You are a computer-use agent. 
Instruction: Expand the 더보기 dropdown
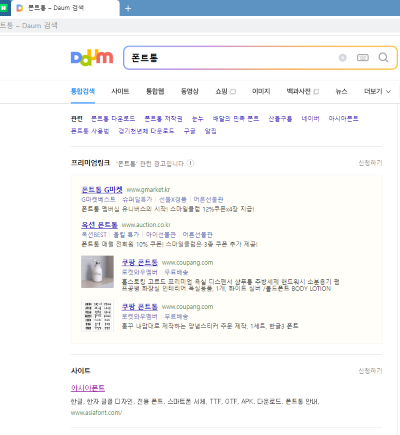pos(377,91)
